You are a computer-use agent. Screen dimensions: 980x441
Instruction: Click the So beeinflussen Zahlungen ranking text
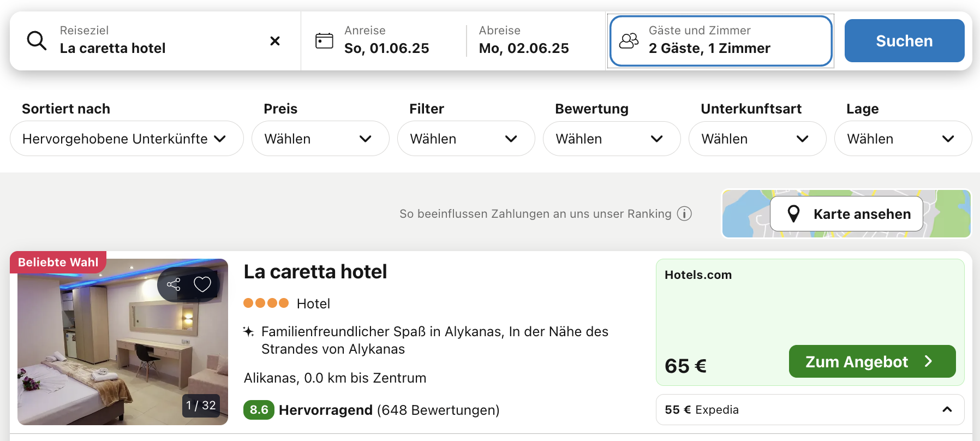(x=535, y=213)
